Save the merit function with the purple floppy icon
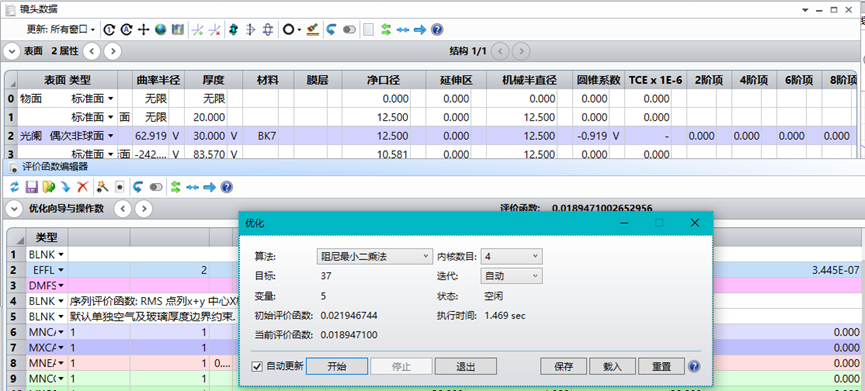The width and height of the screenshot is (865, 391). (x=31, y=188)
